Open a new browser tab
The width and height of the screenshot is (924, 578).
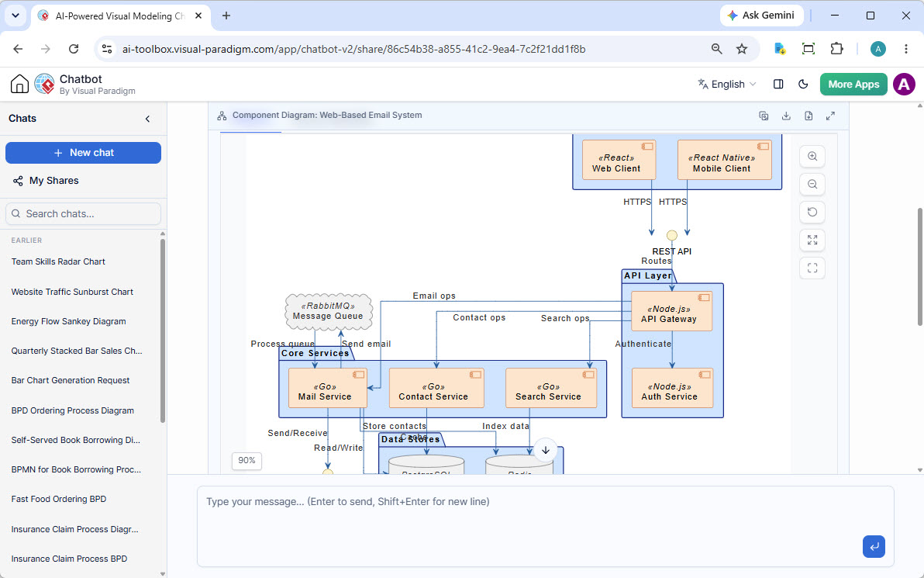click(x=226, y=16)
